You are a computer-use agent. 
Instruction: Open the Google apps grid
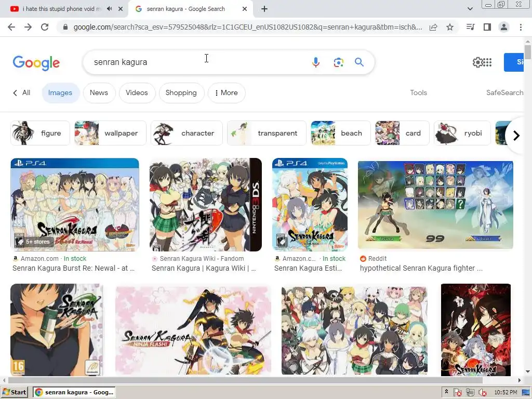(487, 62)
